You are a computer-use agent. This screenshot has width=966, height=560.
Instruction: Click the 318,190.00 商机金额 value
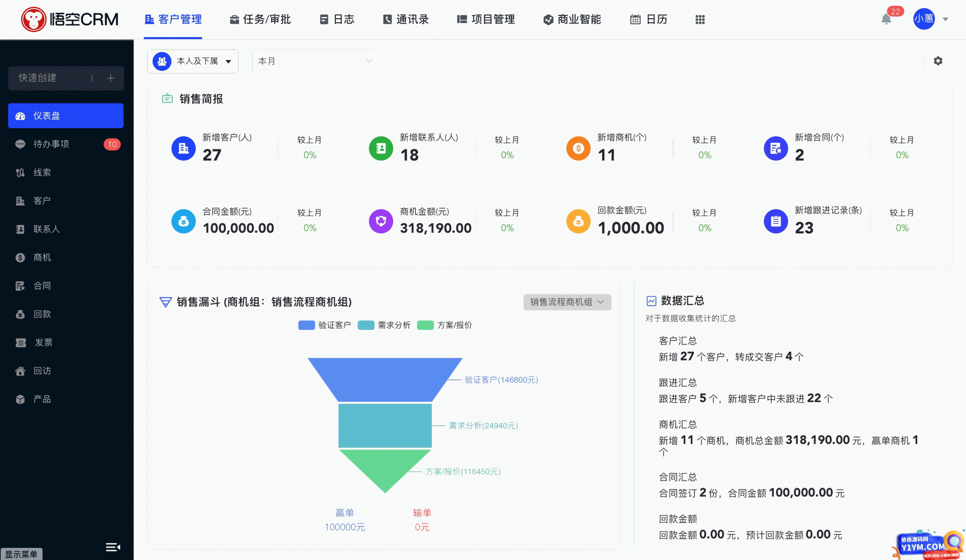pos(435,228)
